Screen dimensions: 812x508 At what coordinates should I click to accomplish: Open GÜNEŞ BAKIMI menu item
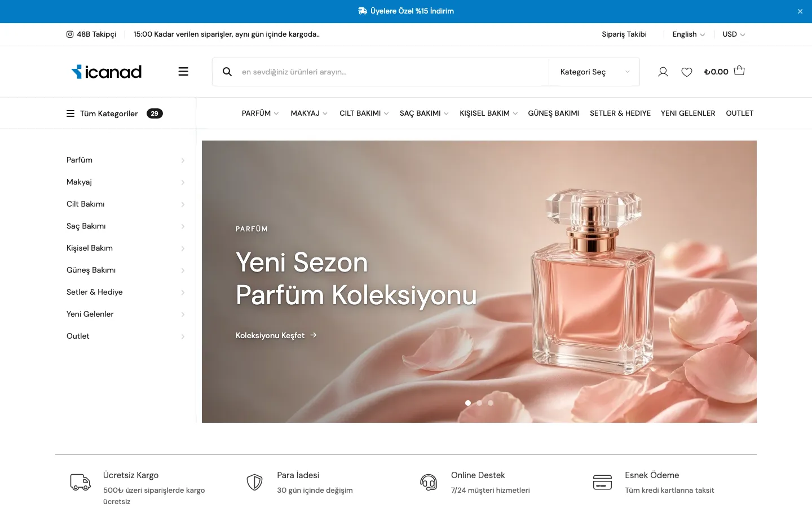[554, 113]
